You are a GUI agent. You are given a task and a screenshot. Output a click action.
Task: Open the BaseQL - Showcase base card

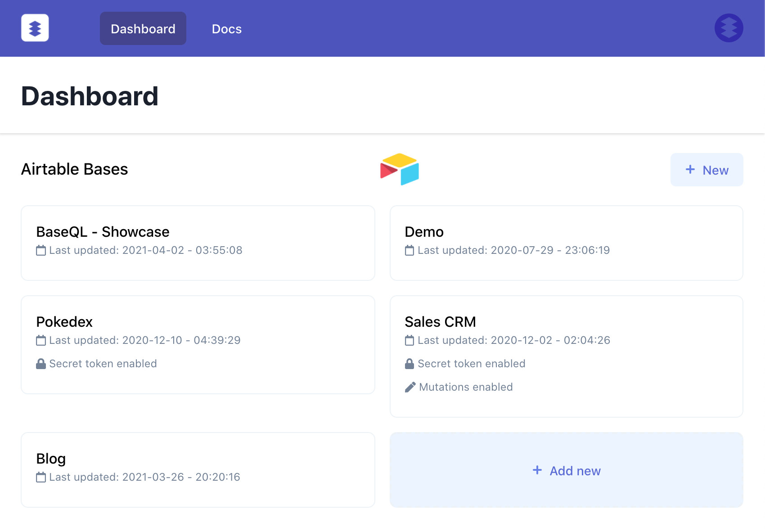click(198, 243)
